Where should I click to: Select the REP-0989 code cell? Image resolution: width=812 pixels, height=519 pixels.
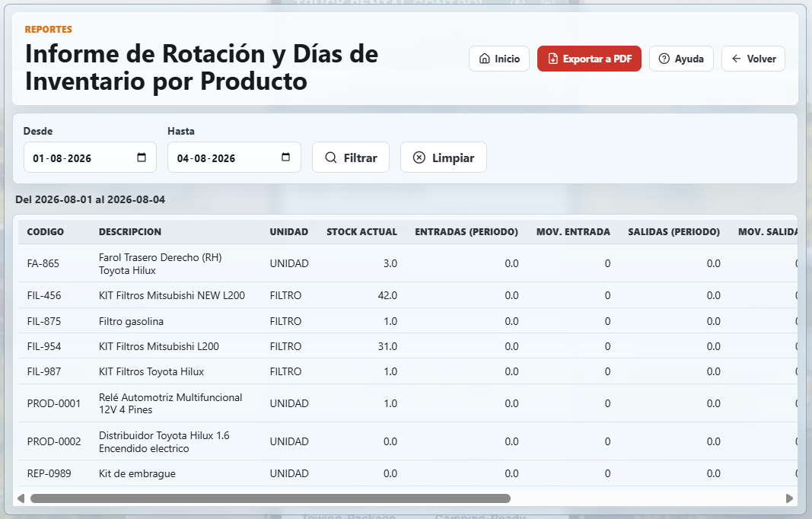49,473
